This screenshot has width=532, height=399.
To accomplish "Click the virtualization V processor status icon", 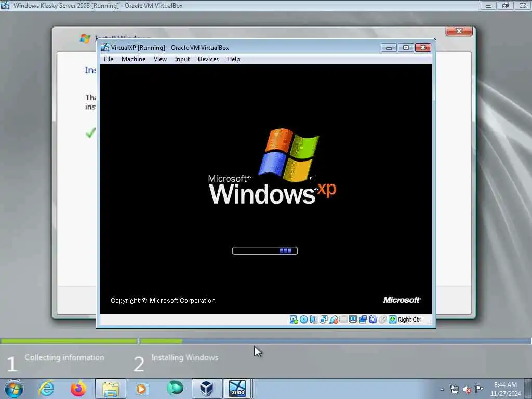I will tap(373, 320).
